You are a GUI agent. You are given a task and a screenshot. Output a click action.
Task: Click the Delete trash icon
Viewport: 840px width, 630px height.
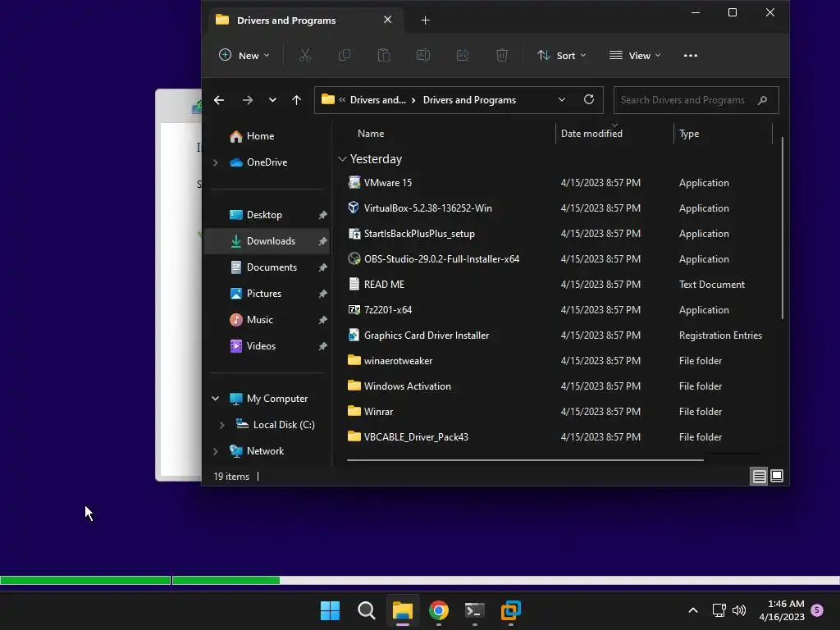502,55
